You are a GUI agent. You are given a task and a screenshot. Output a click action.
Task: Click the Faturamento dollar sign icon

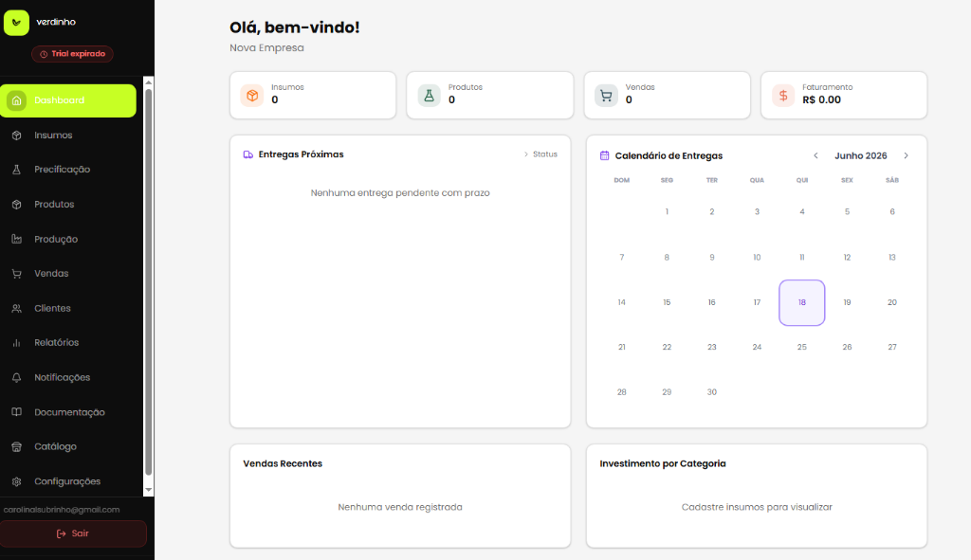click(x=783, y=96)
